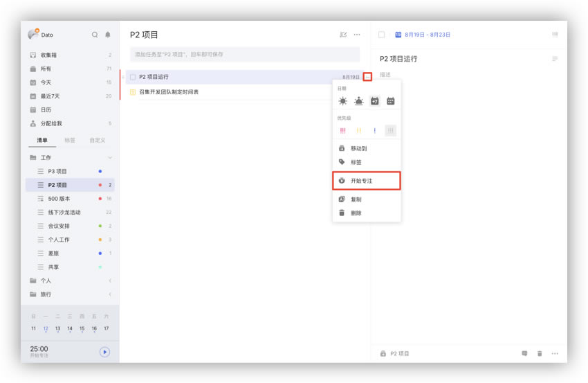Open P2 项目 list selector at panel bottom
Image resolution: width=588 pixels, height=383 pixels.
point(394,353)
